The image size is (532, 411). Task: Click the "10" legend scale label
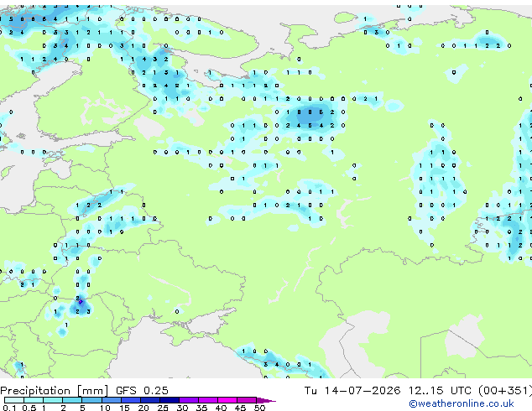tap(105, 408)
